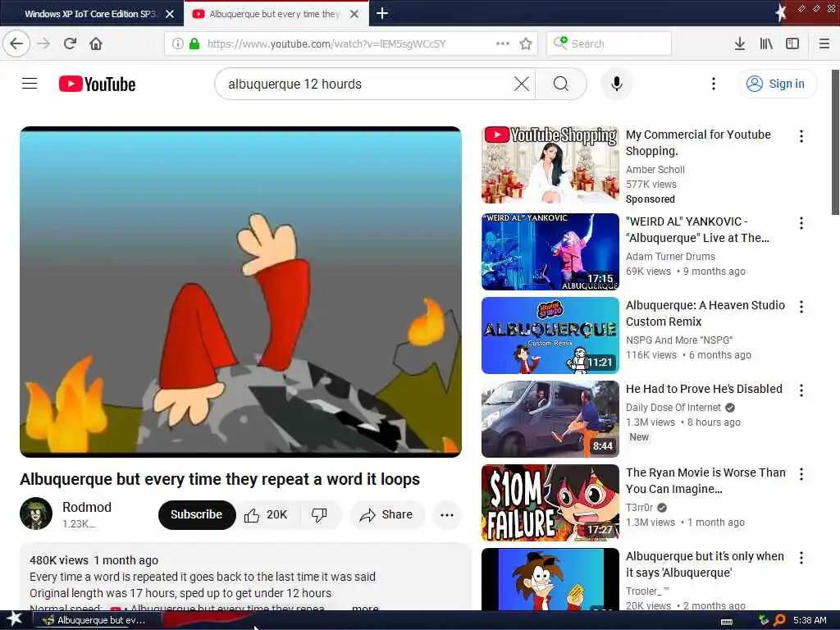Start voice search with microphone icon
840x630 pixels.
pos(617,84)
